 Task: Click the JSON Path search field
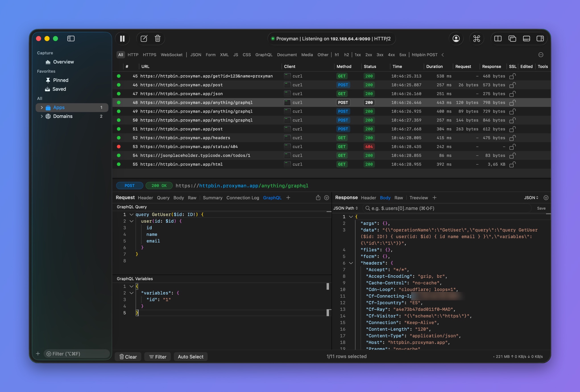pos(447,208)
